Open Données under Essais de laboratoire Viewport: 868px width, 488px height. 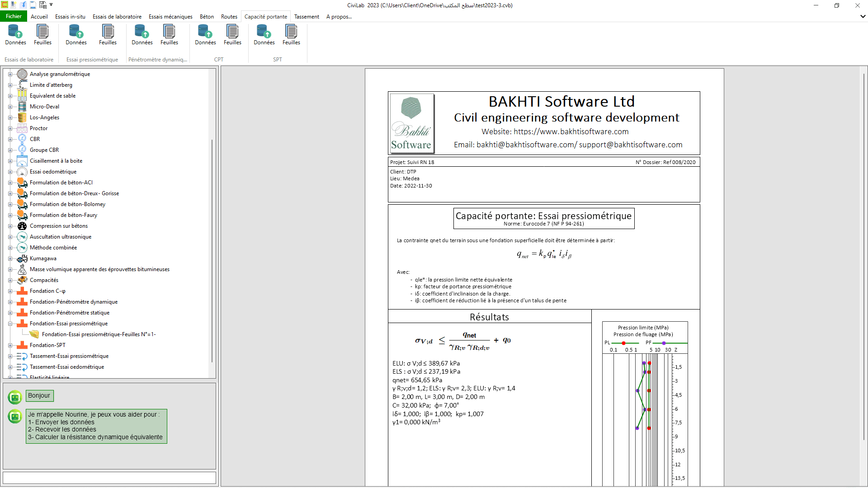click(x=15, y=35)
